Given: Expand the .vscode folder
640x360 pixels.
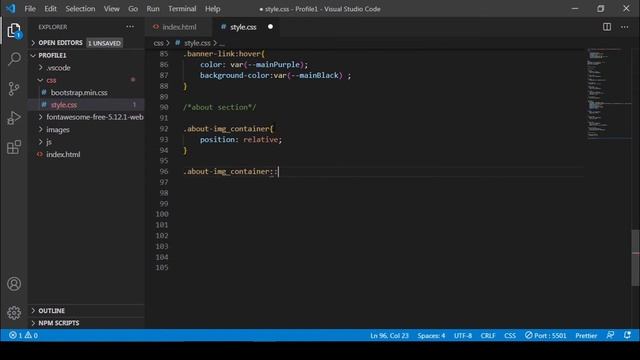Looking at the screenshot, I should tap(58, 68).
